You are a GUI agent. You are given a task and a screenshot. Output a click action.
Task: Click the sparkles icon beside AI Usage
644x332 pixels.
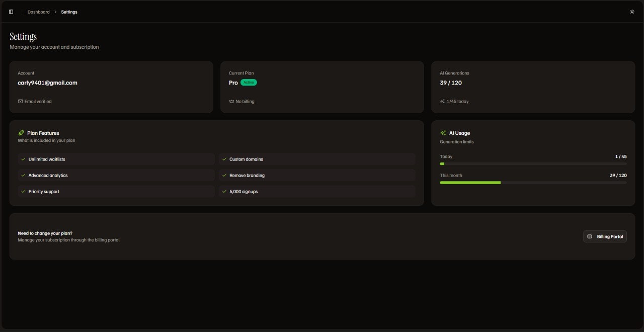pyautogui.click(x=442, y=133)
